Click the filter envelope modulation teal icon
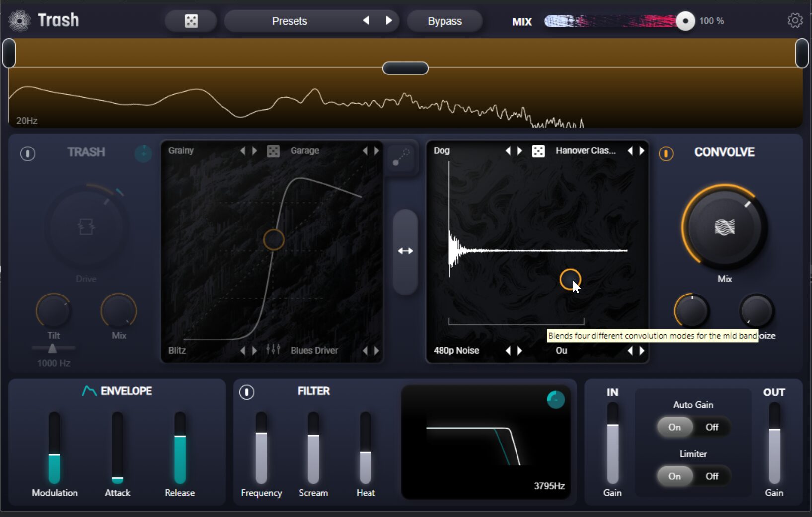 tap(556, 399)
